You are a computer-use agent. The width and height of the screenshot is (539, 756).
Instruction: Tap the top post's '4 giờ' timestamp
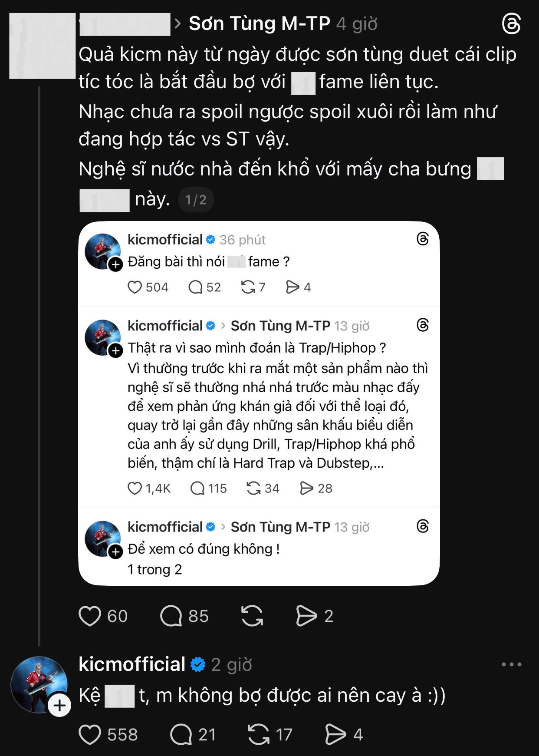pyautogui.click(x=357, y=24)
